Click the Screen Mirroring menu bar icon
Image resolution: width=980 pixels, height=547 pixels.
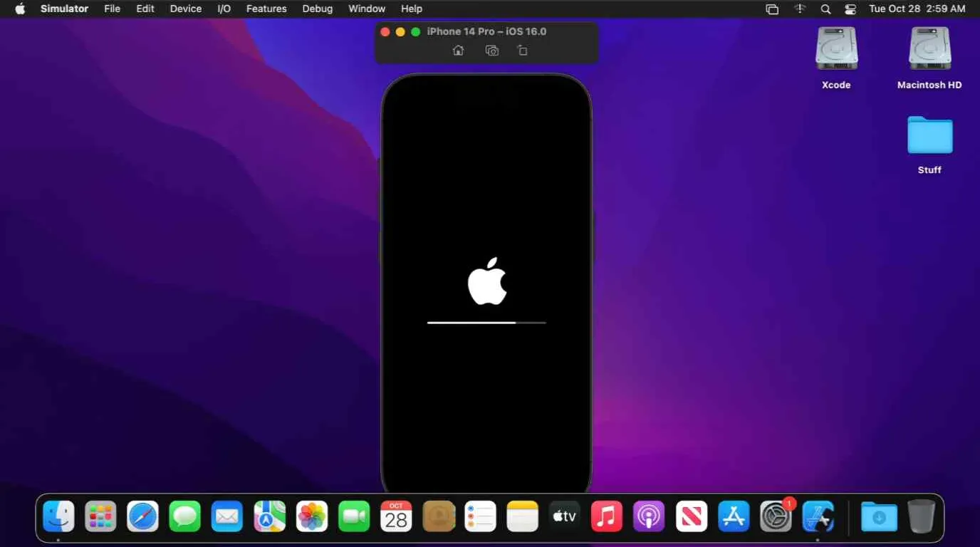pyautogui.click(x=772, y=9)
